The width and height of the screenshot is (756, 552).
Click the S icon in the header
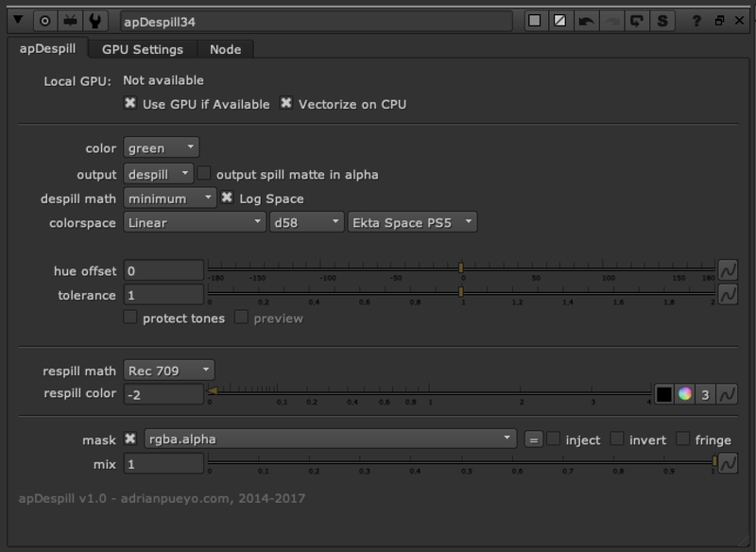[661, 21]
